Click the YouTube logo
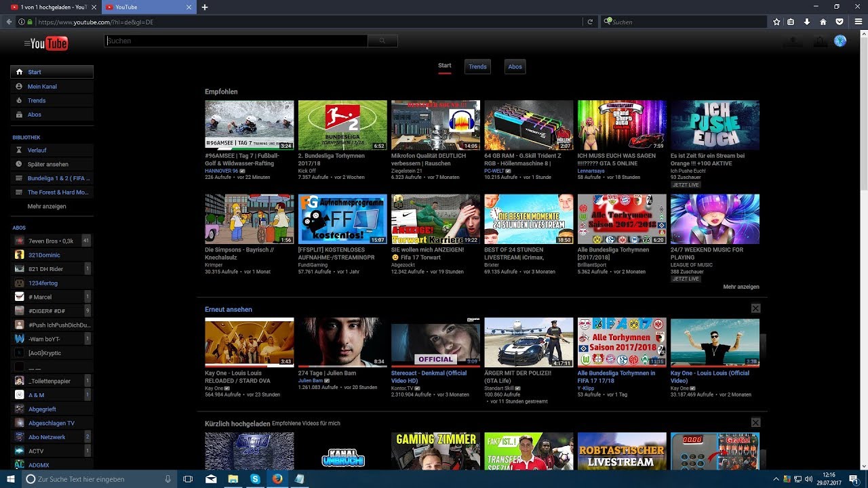This screenshot has height=488, width=868. point(49,44)
